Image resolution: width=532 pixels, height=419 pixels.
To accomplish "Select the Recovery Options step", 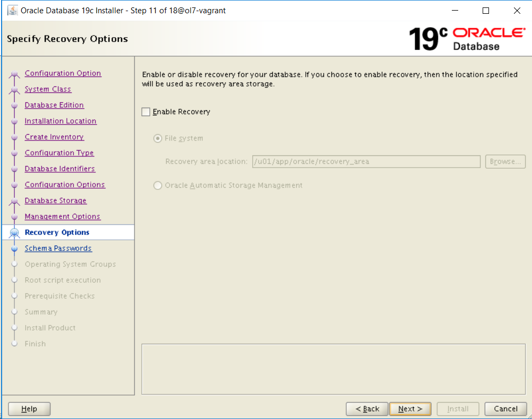I will pyautogui.click(x=57, y=232).
